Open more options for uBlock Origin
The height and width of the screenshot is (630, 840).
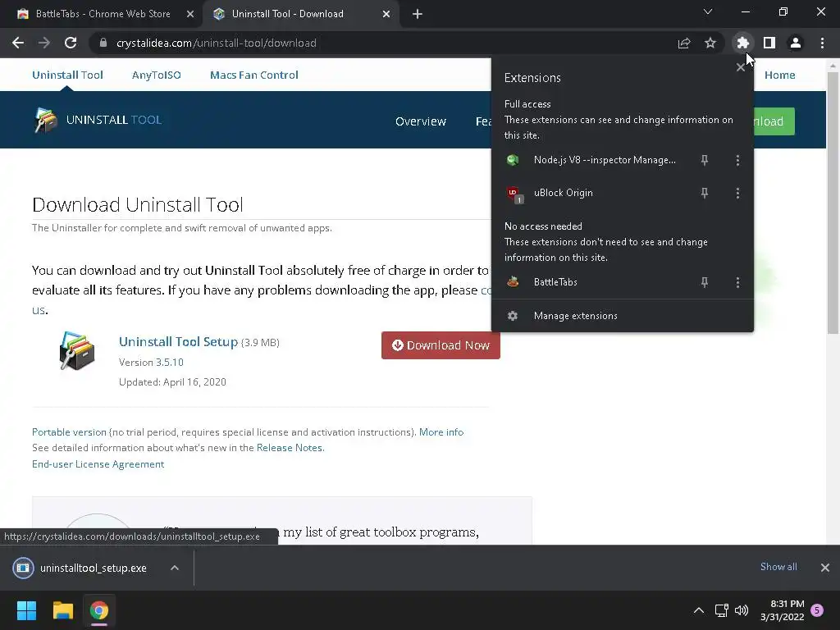click(737, 193)
